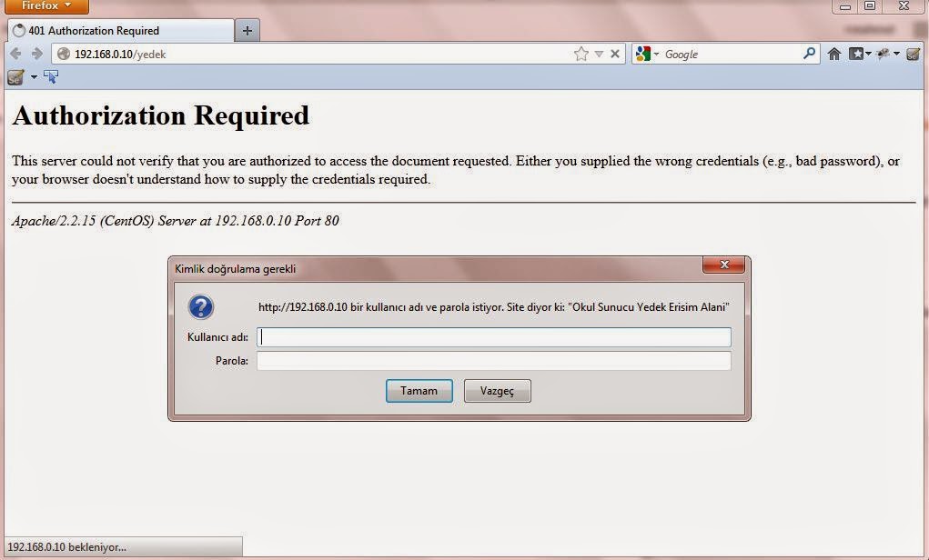Click the bug add-on toolbar icon
Screen dimensions: 929x560
click(883, 54)
